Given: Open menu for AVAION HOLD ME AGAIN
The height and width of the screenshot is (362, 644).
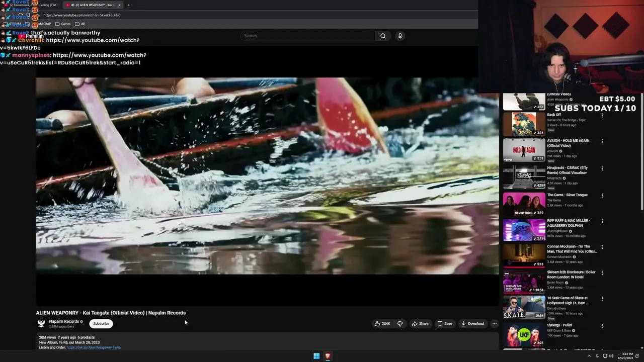Looking at the screenshot, I should point(602,141).
